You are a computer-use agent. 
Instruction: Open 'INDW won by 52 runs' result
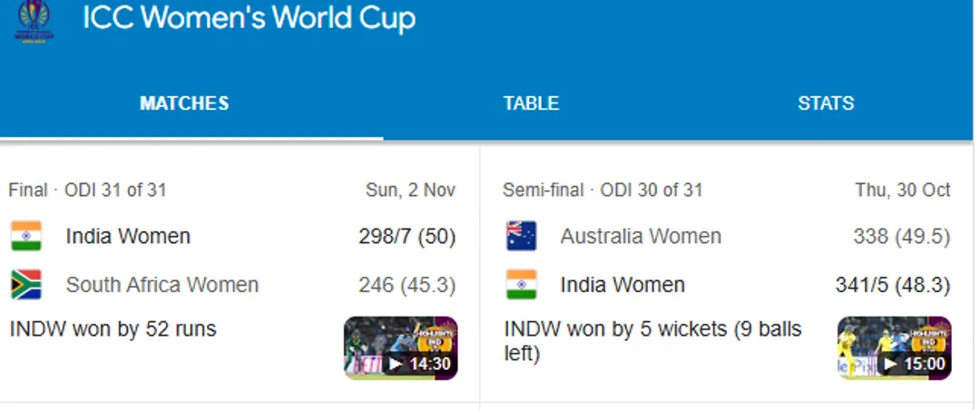[x=113, y=328]
